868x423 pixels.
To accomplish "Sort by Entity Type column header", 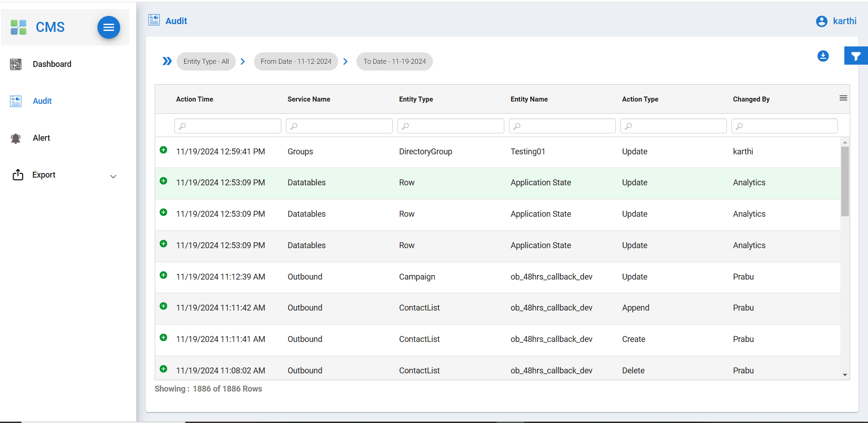I will tap(416, 99).
